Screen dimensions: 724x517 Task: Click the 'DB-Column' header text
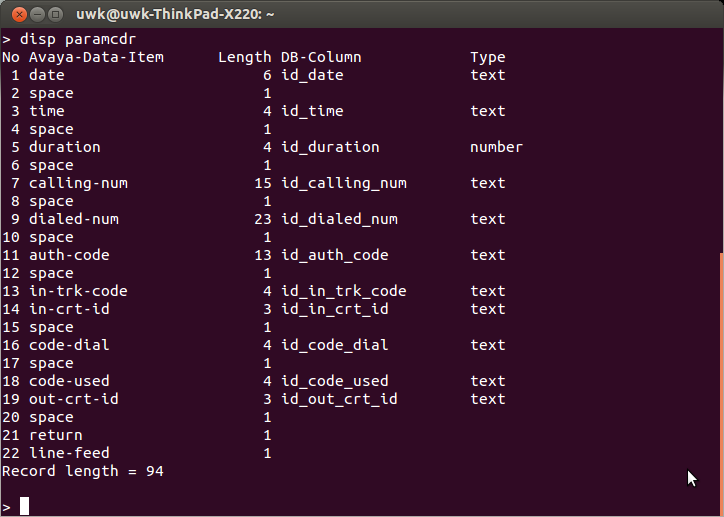[x=321, y=57]
